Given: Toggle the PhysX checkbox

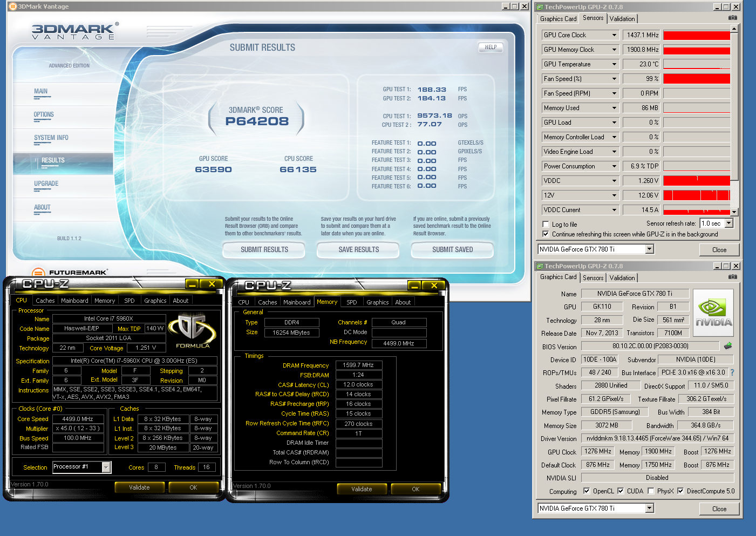Looking at the screenshot, I should tap(651, 491).
